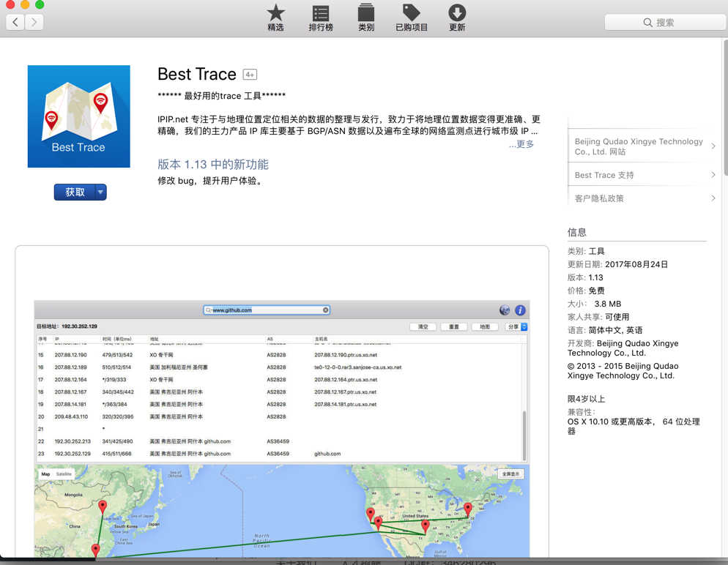The image size is (728, 565).
Task: Open the 更新 (Updates) tab
Action: [x=457, y=18]
